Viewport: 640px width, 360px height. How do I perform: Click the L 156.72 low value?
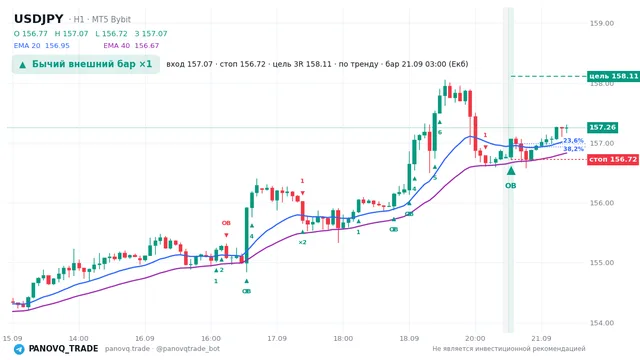click(x=111, y=34)
